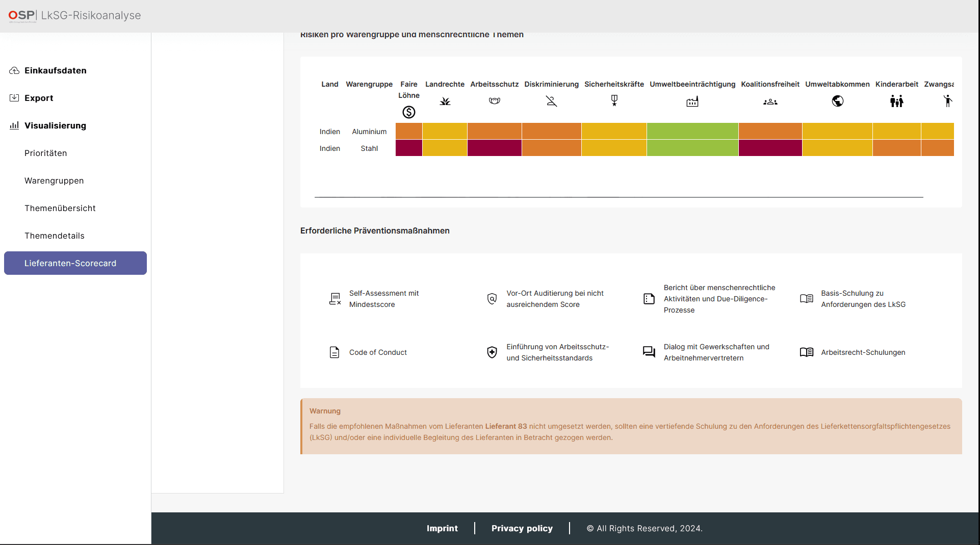The height and width of the screenshot is (545, 980).
Task: Click the Warnung heading in alert box
Action: pyautogui.click(x=325, y=411)
